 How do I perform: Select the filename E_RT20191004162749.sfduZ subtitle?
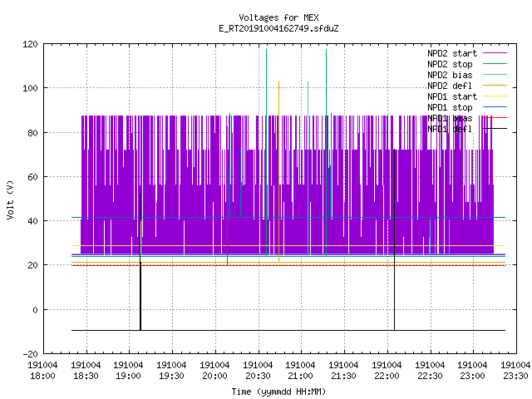click(278, 28)
